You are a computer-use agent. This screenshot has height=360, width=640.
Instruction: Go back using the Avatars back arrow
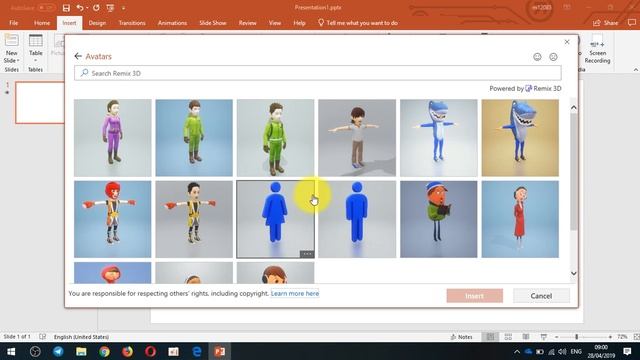coord(78,56)
